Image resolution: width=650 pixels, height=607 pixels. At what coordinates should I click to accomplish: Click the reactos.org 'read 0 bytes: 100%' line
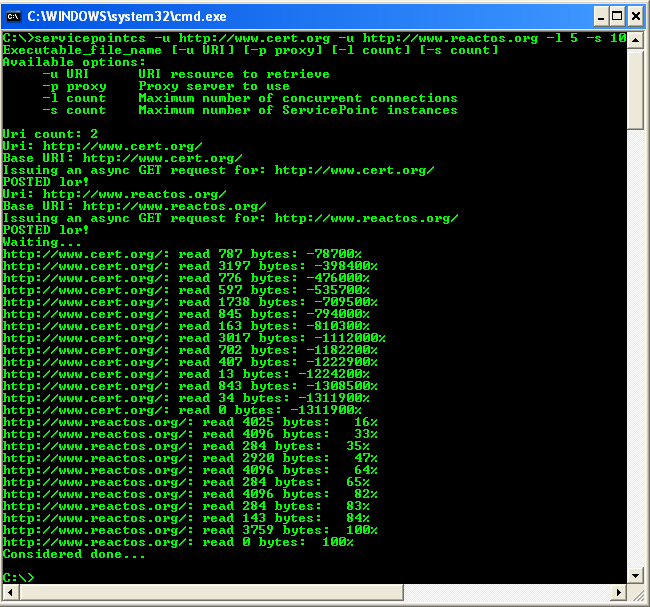point(178,542)
